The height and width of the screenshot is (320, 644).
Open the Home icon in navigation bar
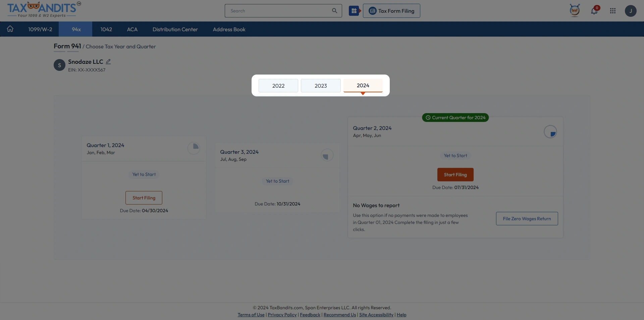coord(10,29)
